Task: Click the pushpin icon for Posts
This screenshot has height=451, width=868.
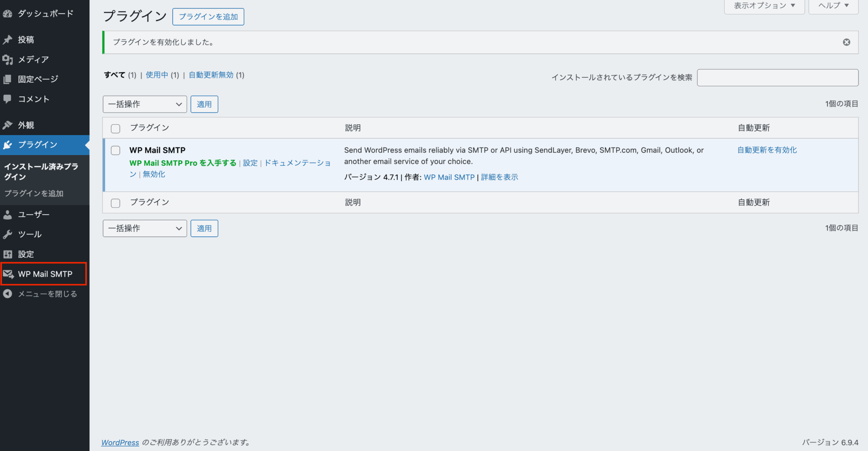Action: coord(7,40)
